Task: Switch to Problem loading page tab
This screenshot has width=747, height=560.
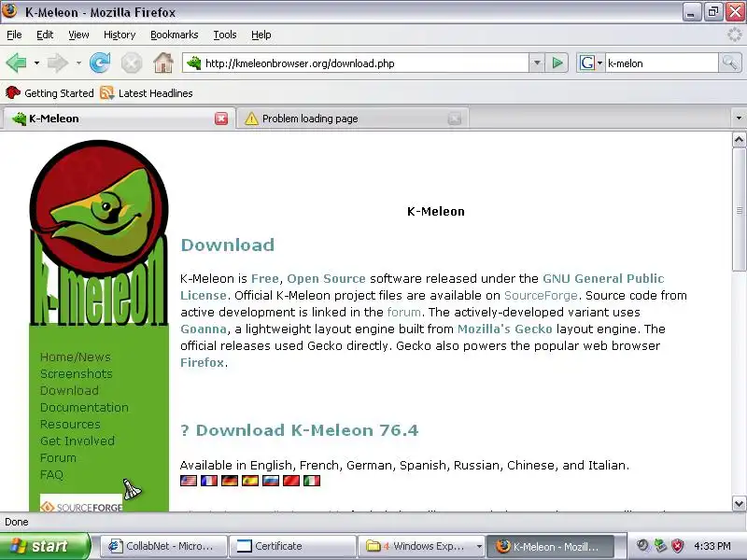Action: (353, 119)
